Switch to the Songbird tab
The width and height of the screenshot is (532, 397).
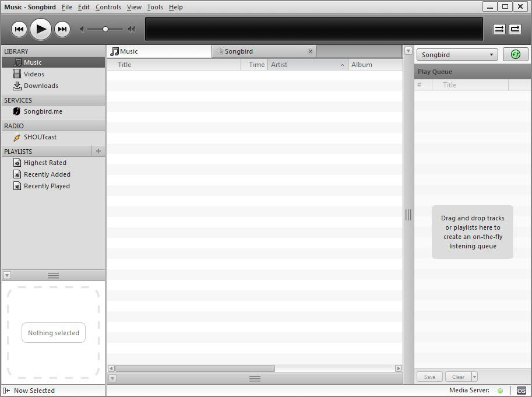(265, 51)
